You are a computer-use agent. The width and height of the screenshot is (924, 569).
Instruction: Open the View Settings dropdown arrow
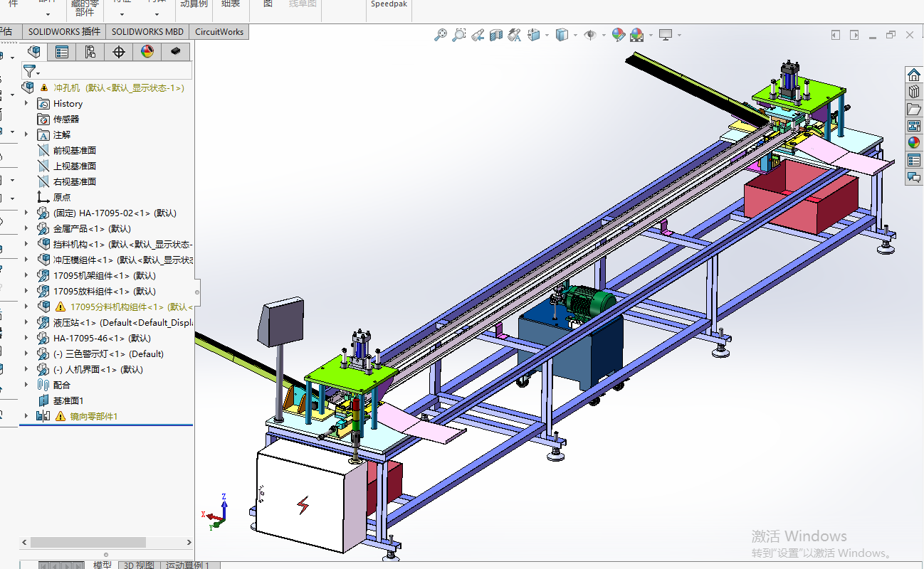(x=679, y=35)
